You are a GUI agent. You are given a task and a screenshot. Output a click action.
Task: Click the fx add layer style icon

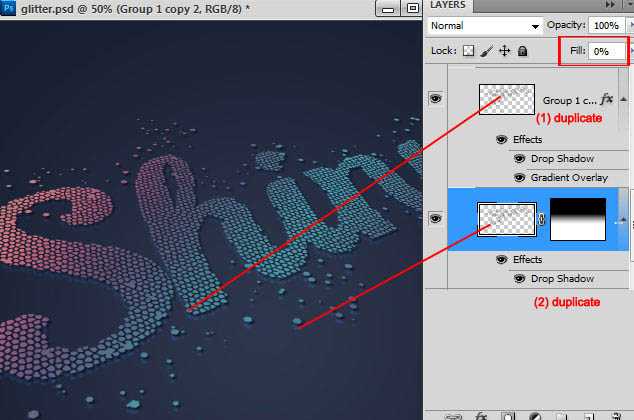(x=481, y=416)
